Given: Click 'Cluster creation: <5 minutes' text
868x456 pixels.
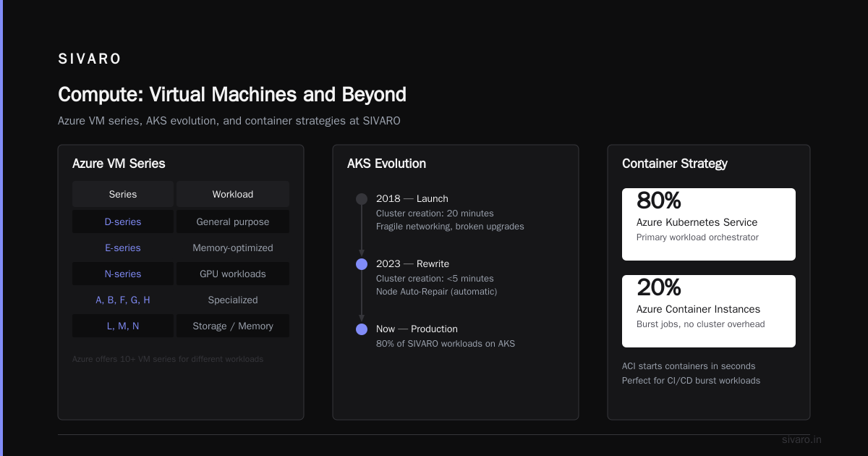Looking at the screenshot, I should tap(435, 278).
